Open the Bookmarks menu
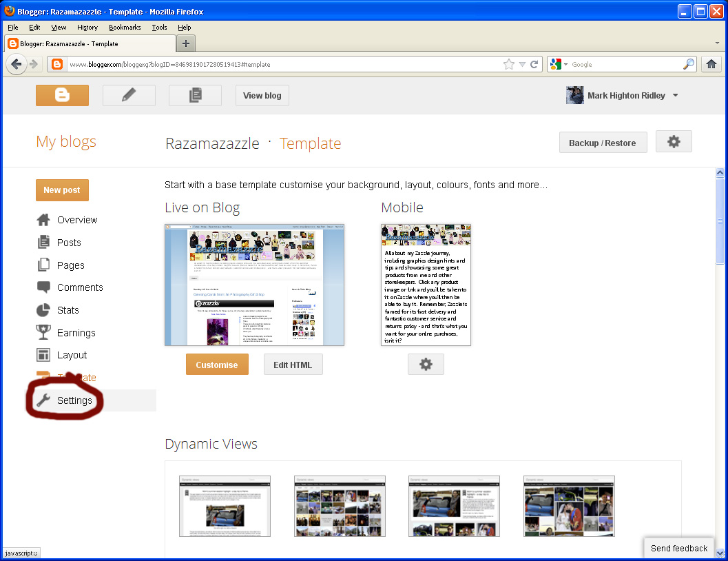This screenshot has width=728, height=561. [x=125, y=28]
